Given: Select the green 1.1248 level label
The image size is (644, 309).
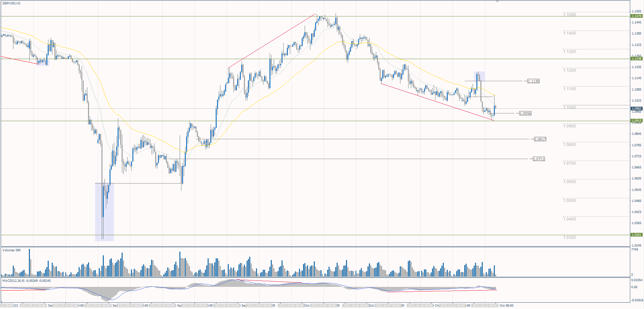Looking at the screenshot, I should [637, 59].
